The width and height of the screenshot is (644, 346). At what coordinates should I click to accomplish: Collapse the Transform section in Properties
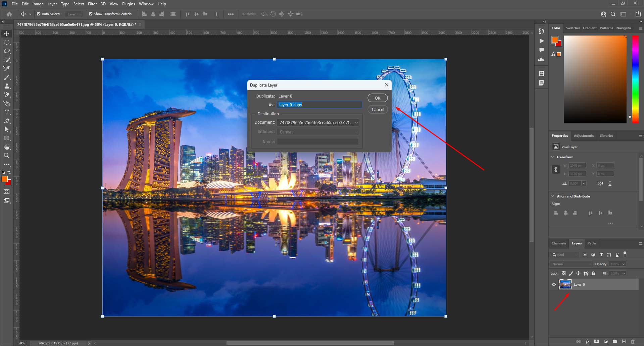552,157
